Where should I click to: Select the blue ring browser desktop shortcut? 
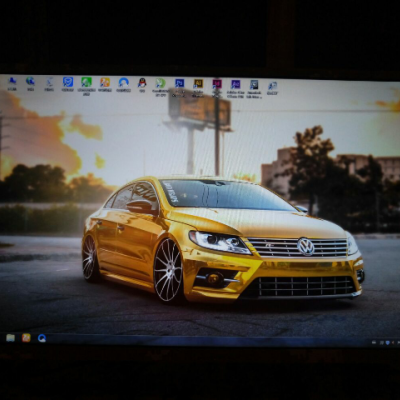(x=124, y=84)
